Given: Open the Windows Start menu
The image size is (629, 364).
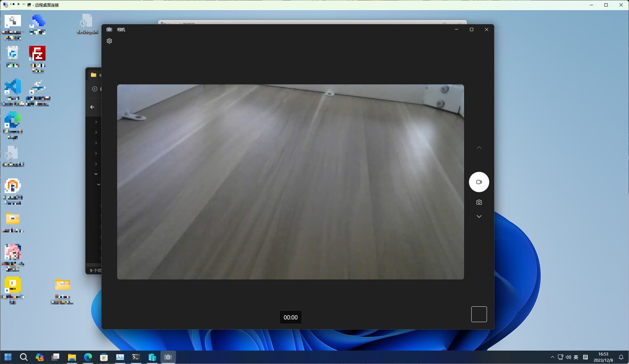Looking at the screenshot, I should [8, 357].
